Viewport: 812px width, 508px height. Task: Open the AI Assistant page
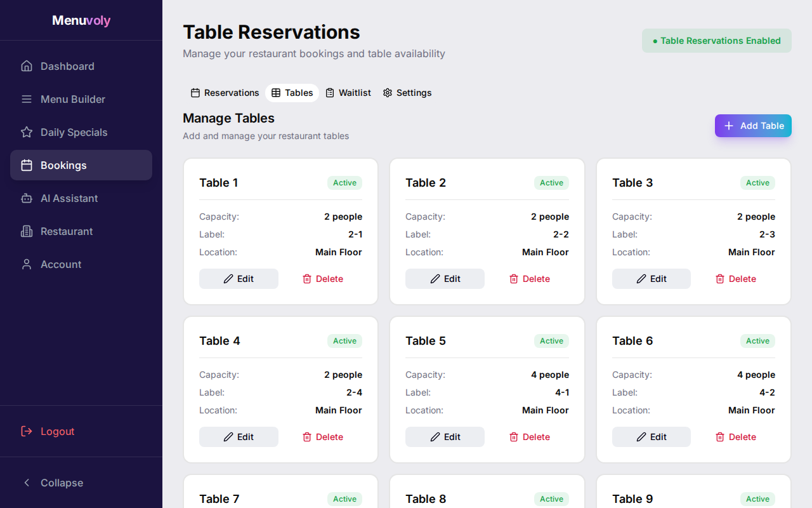tap(81, 198)
